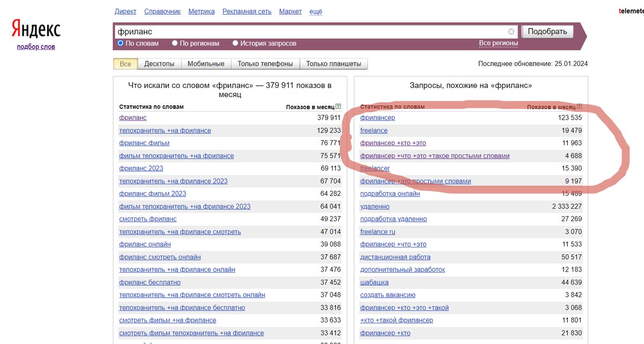Click the help icon beside left 'Показов в месяц'
Image resolution: width=644 pixels, height=344 pixels.
click(x=338, y=107)
